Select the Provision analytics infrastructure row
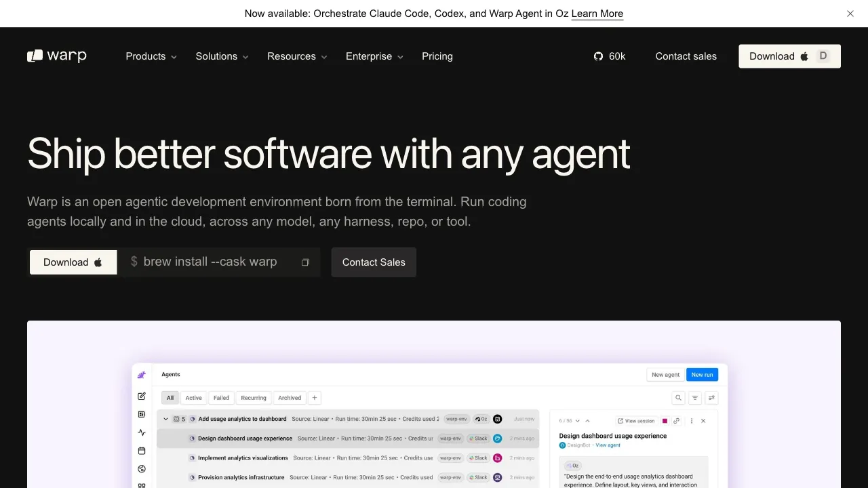 click(x=348, y=477)
